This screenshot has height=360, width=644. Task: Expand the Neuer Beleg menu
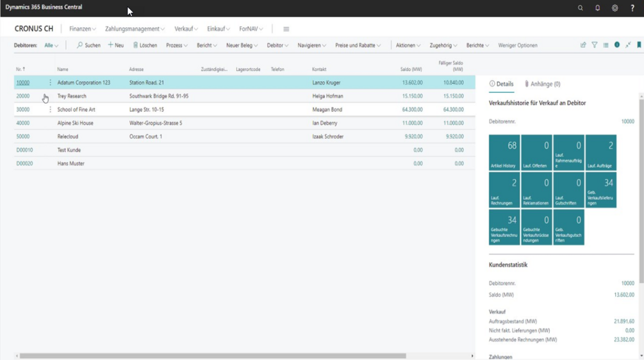point(242,45)
